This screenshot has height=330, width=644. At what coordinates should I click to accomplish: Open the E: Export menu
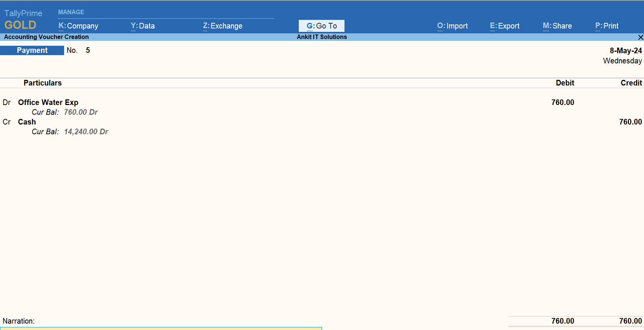click(505, 26)
